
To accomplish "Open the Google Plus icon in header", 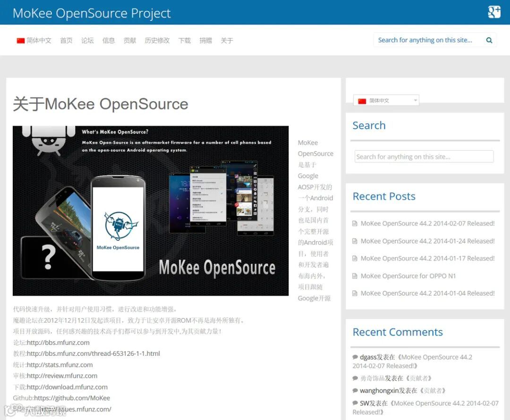I will point(494,12).
